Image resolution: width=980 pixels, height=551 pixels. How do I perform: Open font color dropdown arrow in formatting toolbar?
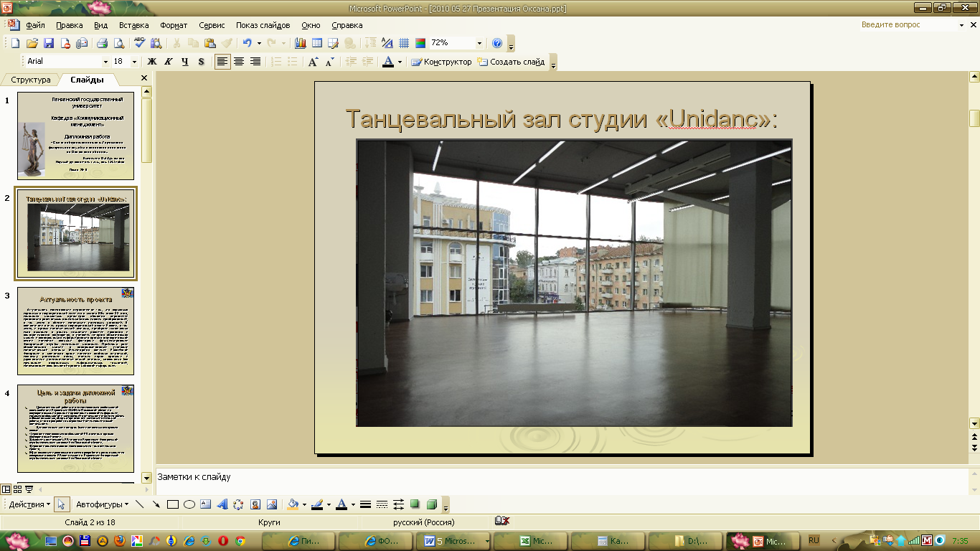(x=400, y=62)
